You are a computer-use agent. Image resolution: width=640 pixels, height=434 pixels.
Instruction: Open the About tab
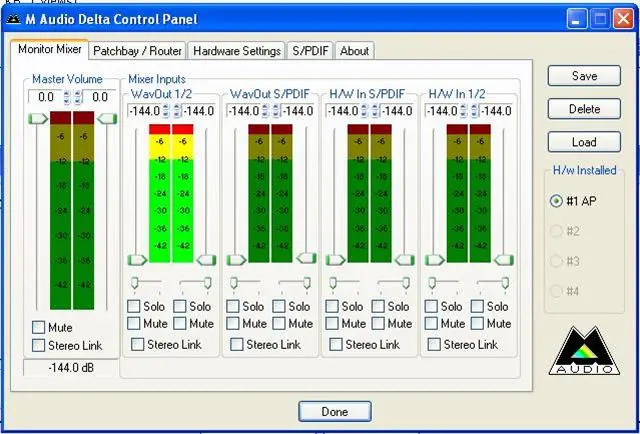click(x=354, y=51)
